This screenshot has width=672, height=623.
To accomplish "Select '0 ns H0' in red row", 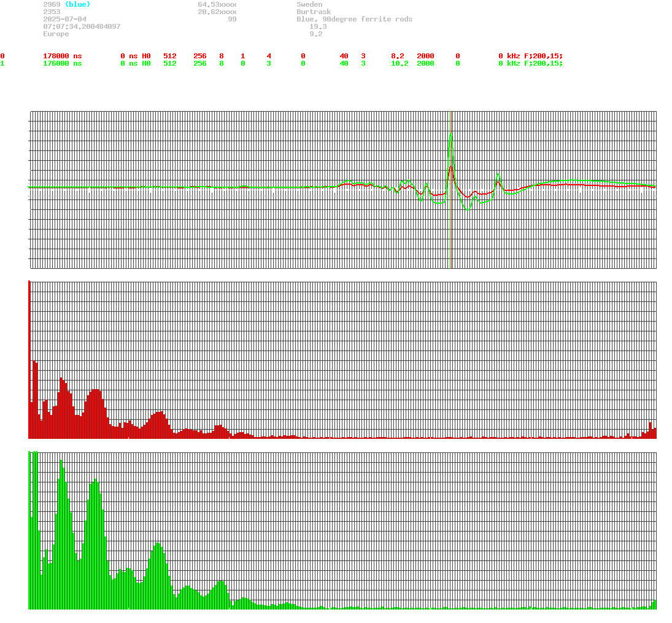I will point(136,56).
